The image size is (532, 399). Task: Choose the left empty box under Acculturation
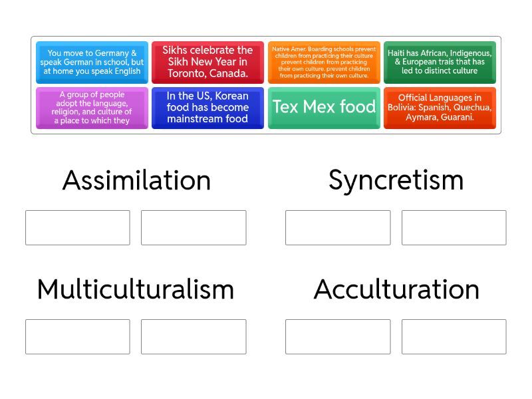tap(338, 336)
